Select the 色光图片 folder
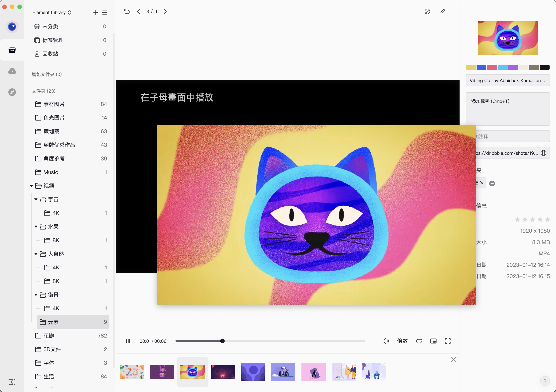Screen dimensions: 556x392 click(x=71, y=117)
